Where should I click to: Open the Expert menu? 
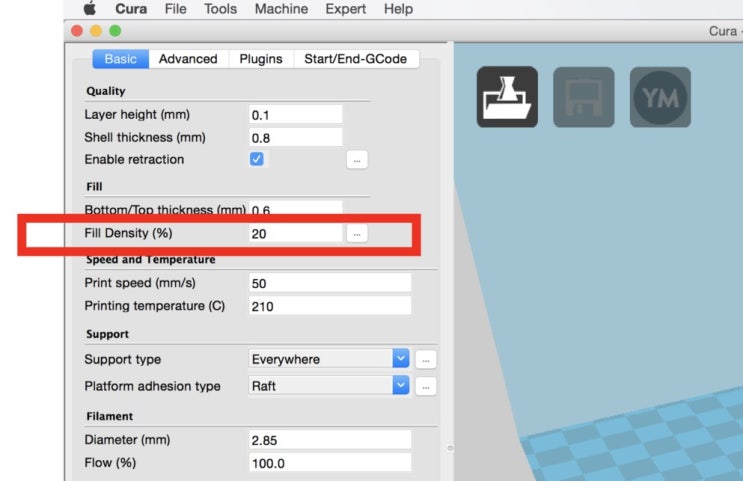tap(345, 9)
